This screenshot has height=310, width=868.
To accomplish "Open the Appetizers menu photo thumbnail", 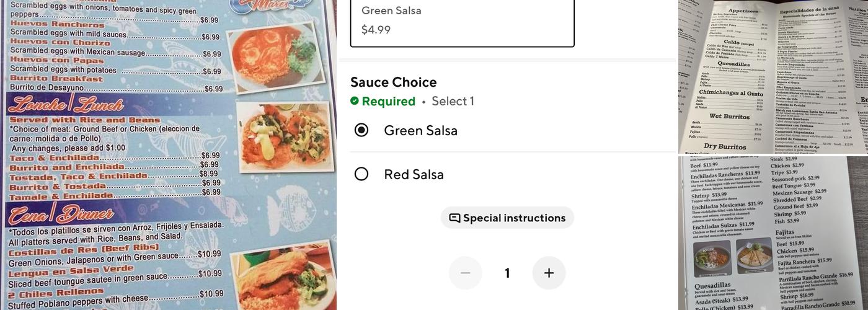I will click(x=773, y=76).
